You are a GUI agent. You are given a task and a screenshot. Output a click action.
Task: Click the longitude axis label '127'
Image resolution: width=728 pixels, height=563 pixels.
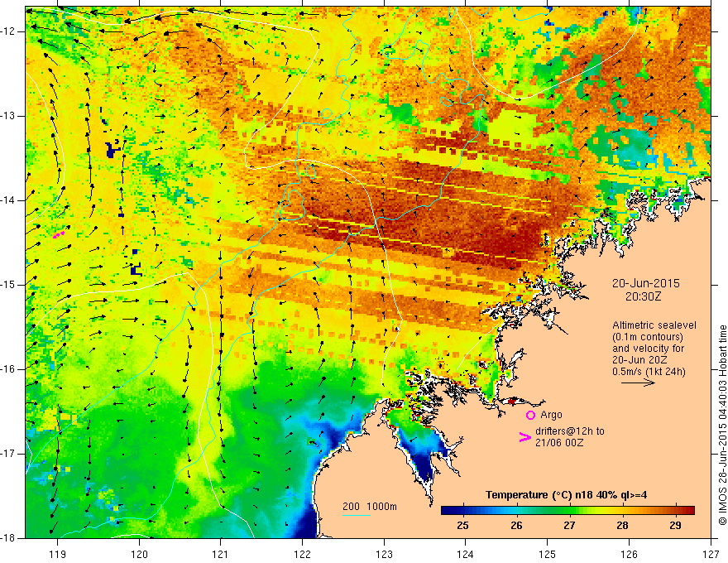tap(711, 554)
